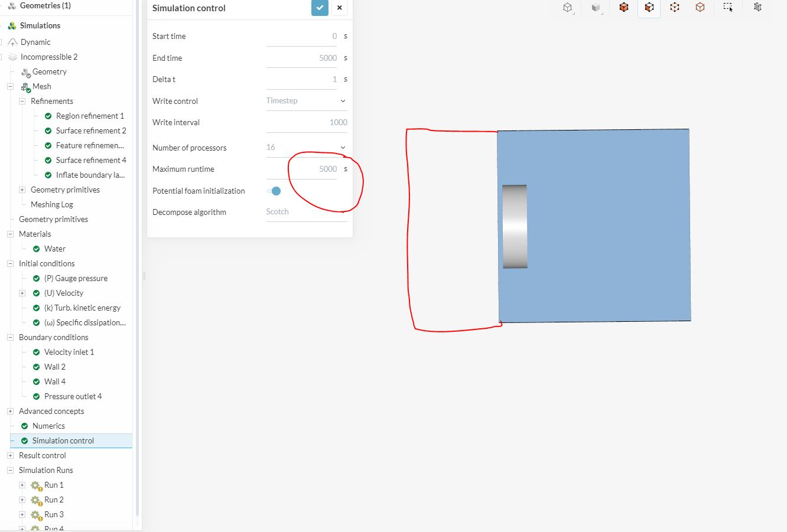Confirm settings with the blue checkmark button
Viewport: 787px width, 532px height.
pyautogui.click(x=320, y=8)
